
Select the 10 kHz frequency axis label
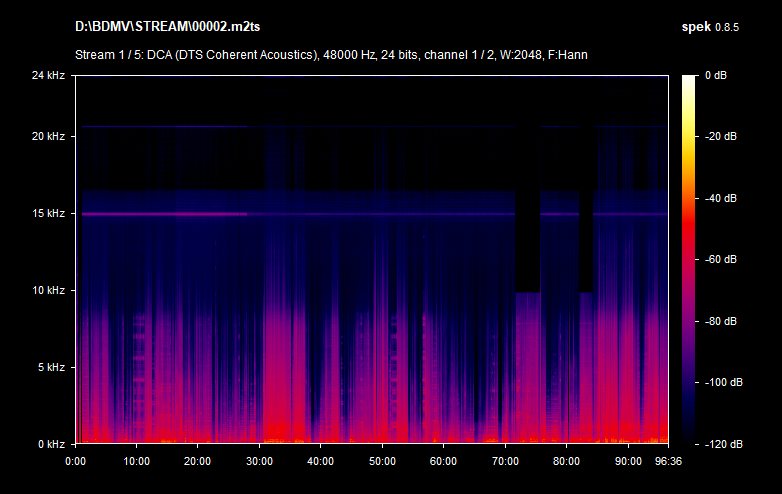point(47,291)
